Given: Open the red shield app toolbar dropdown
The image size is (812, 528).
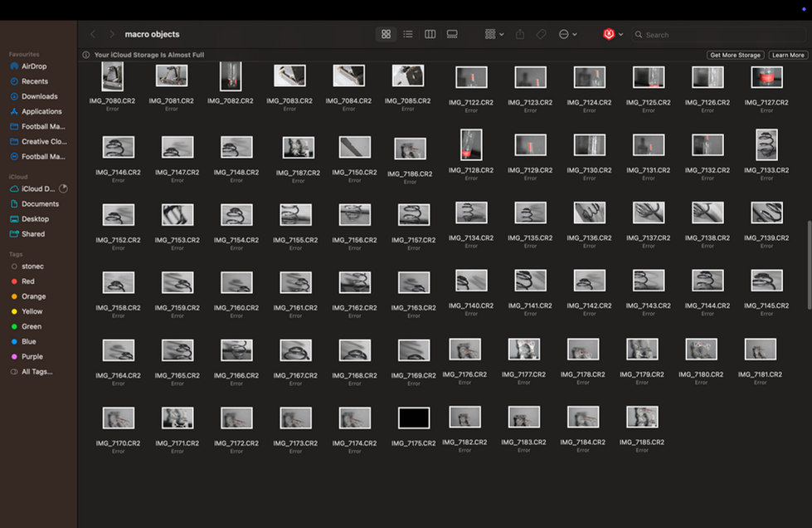Looking at the screenshot, I should 613,34.
